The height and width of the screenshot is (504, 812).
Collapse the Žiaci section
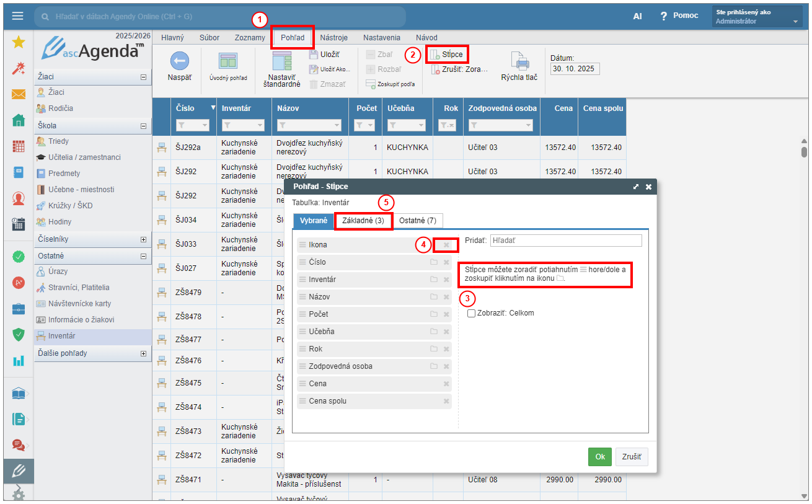coord(144,77)
